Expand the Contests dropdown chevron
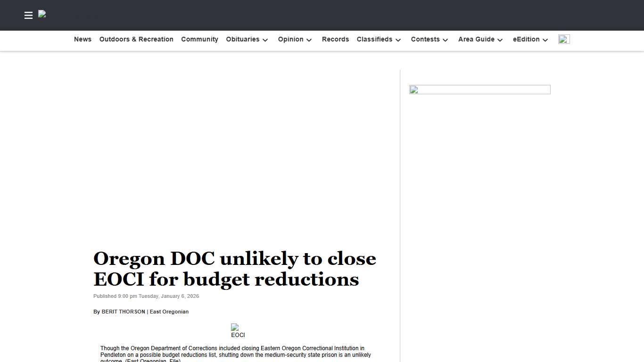Screen dimensions: 644x362 [445, 40]
